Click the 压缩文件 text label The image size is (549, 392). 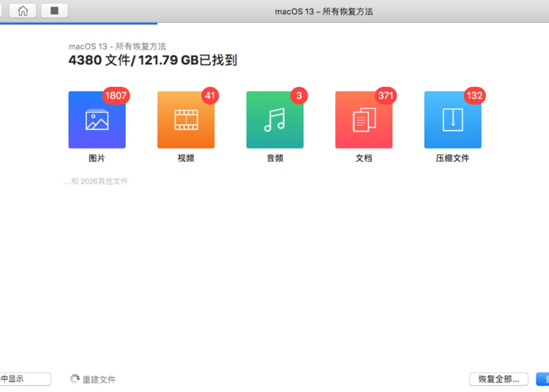click(452, 158)
